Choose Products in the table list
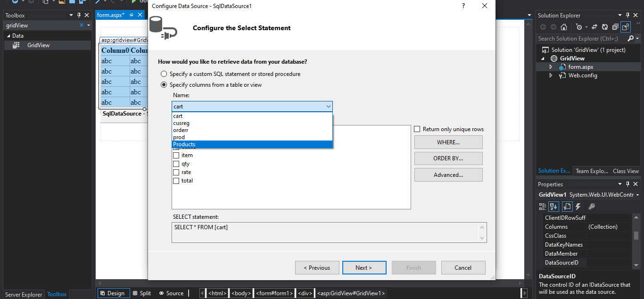This screenshot has width=644, height=299. [252, 144]
